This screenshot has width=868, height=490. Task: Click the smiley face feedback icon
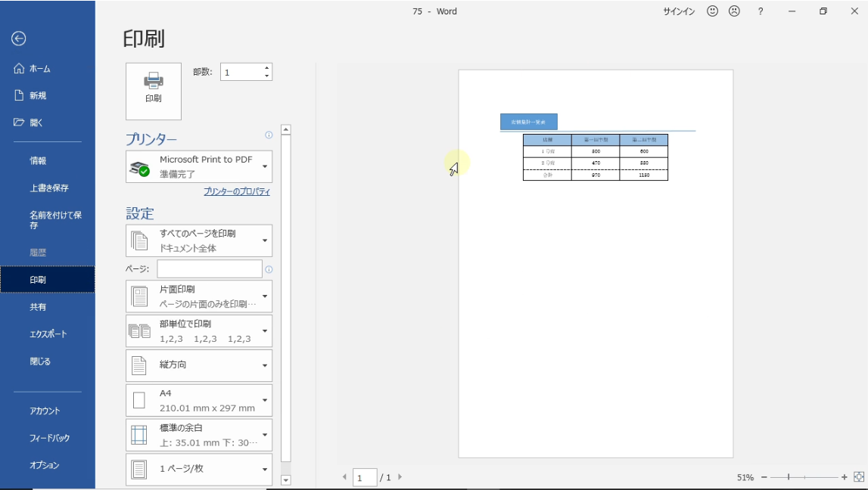712,11
